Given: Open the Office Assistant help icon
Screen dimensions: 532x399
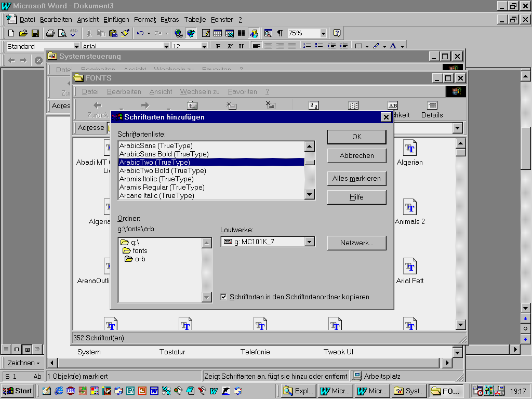Looking at the screenshot, I should tap(337, 33).
